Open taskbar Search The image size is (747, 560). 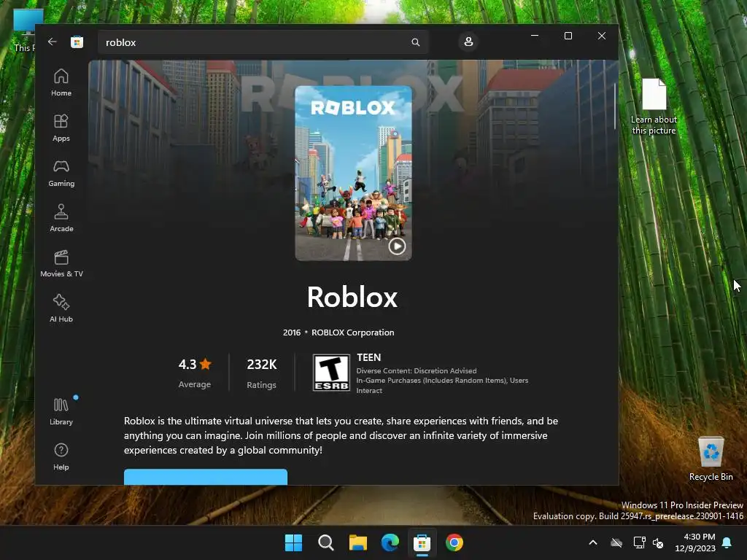pos(326,542)
